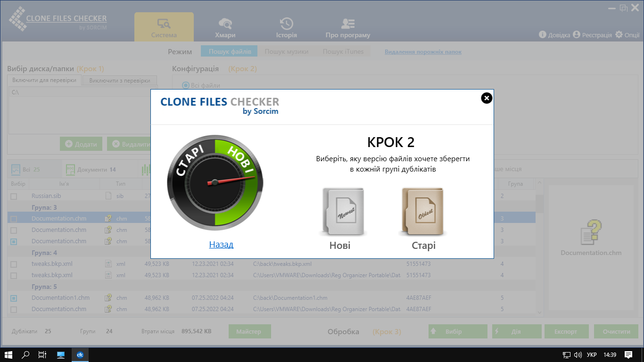The width and height of the screenshot is (644, 362).
Task: Open notification center icon
Action: pyautogui.click(x=628, y=354)
